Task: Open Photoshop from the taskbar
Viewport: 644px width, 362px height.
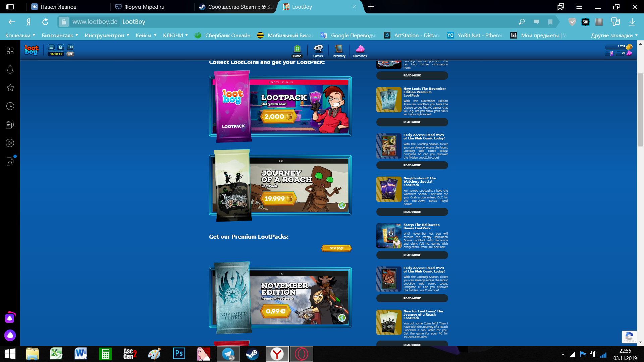Action: [179, 354]
